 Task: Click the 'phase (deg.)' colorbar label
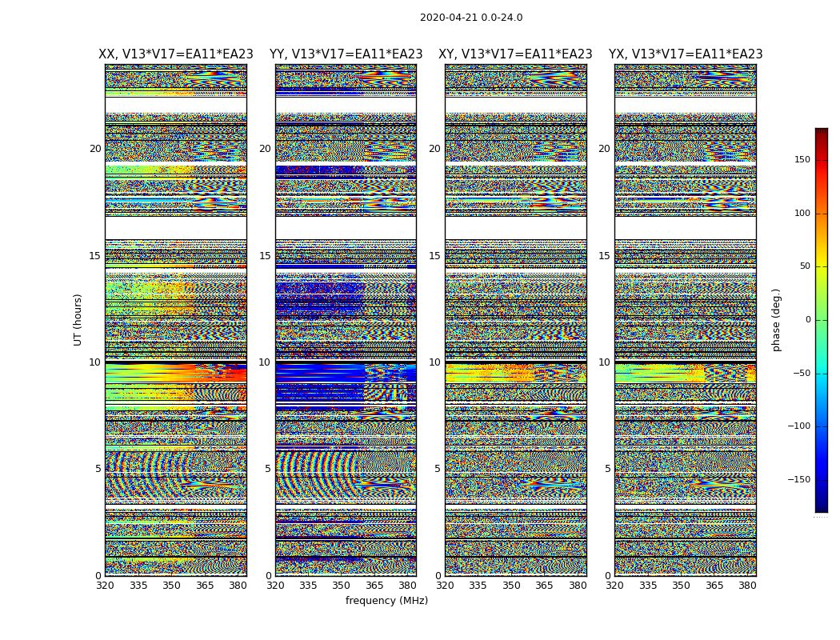click(x=776, y=320)
